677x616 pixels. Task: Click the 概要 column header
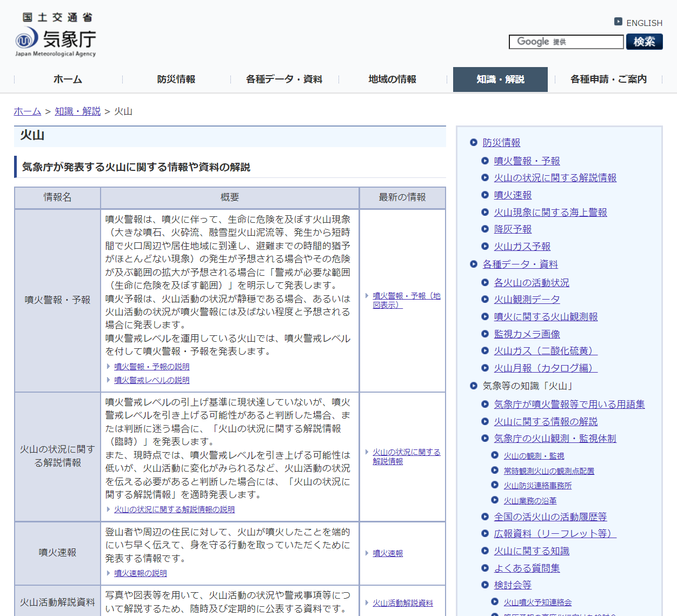point(230,198)
